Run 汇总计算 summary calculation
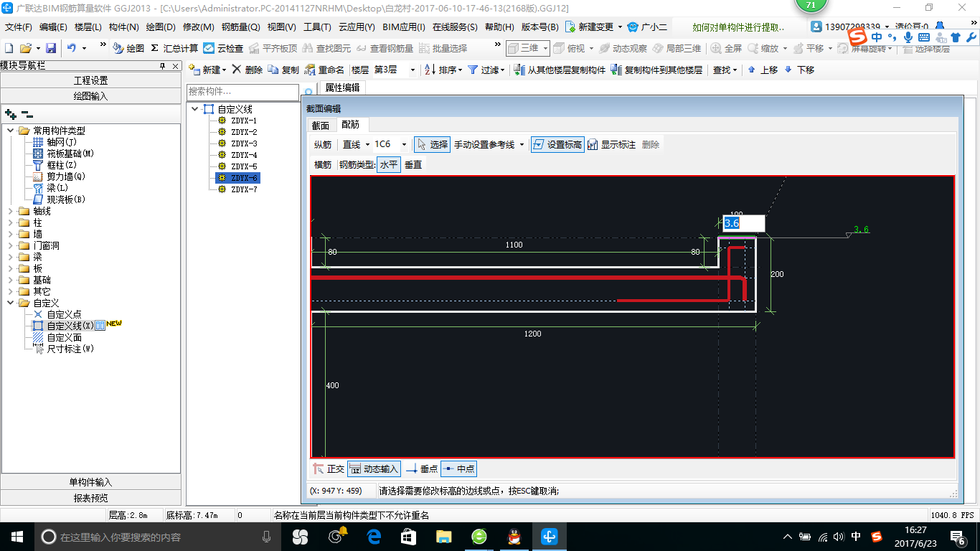This screenshot has width=980, height=551. click(x=174, y=48)
